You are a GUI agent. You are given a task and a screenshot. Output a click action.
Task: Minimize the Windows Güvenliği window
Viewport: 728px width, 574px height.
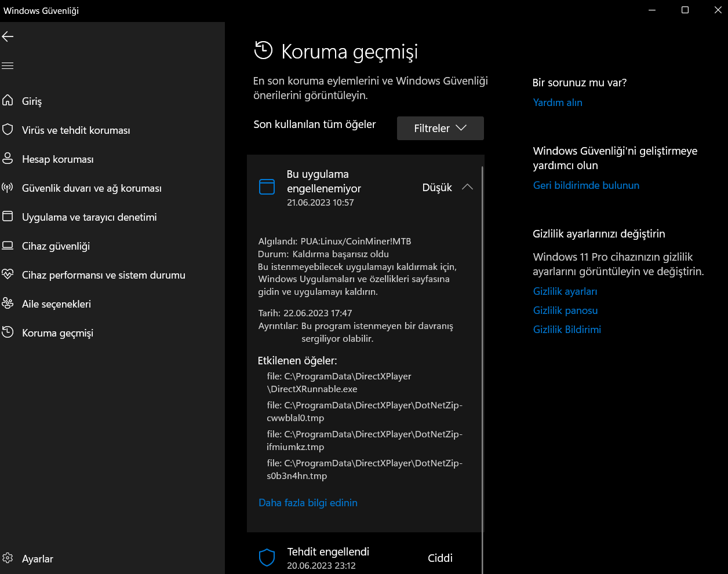[x=652, y=10]
